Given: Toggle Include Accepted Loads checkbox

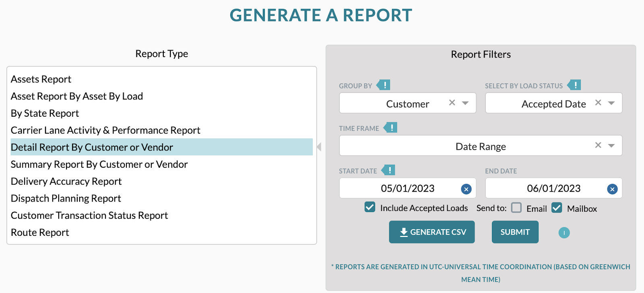Looking at the screenshot, I should click(x=370, y=207).
